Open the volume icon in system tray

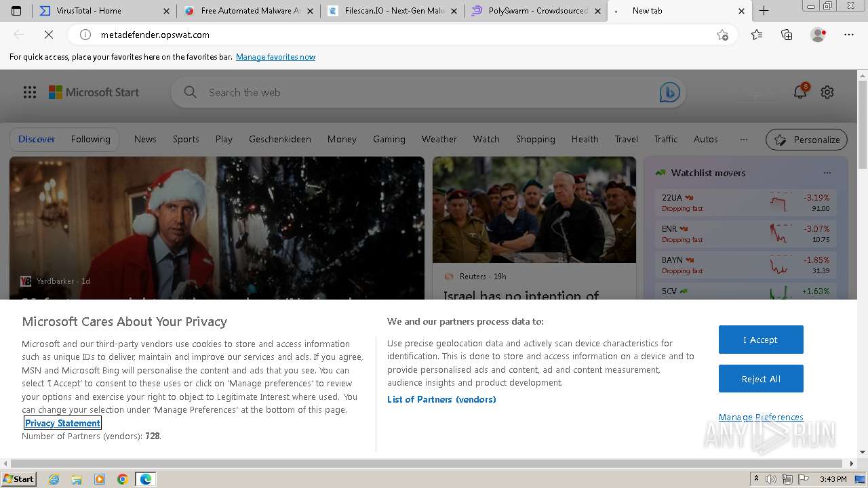771,479
